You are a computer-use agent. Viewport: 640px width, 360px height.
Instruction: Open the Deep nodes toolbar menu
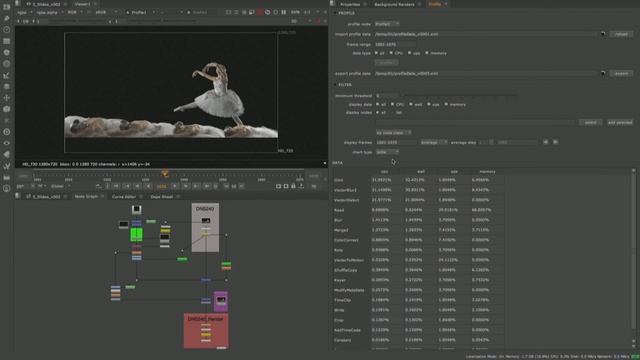[x=7, y=132]
